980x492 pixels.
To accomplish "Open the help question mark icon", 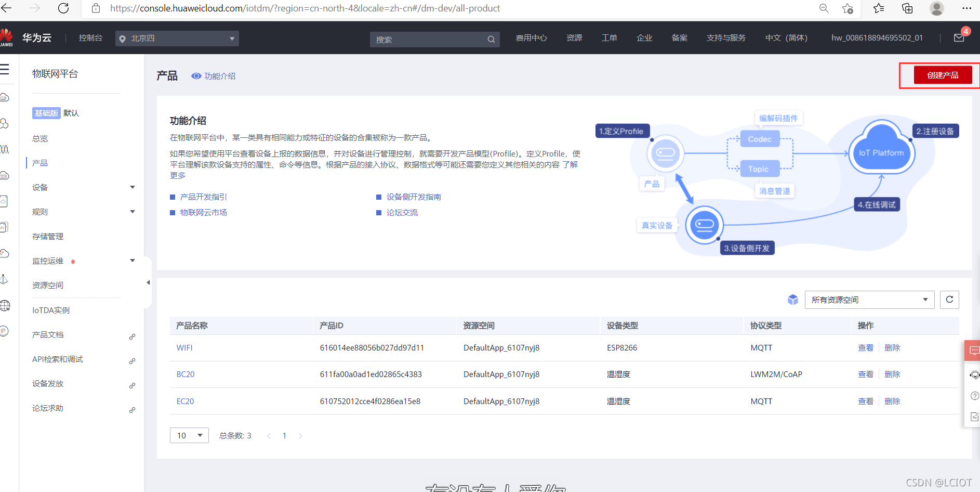I will 974,396.
